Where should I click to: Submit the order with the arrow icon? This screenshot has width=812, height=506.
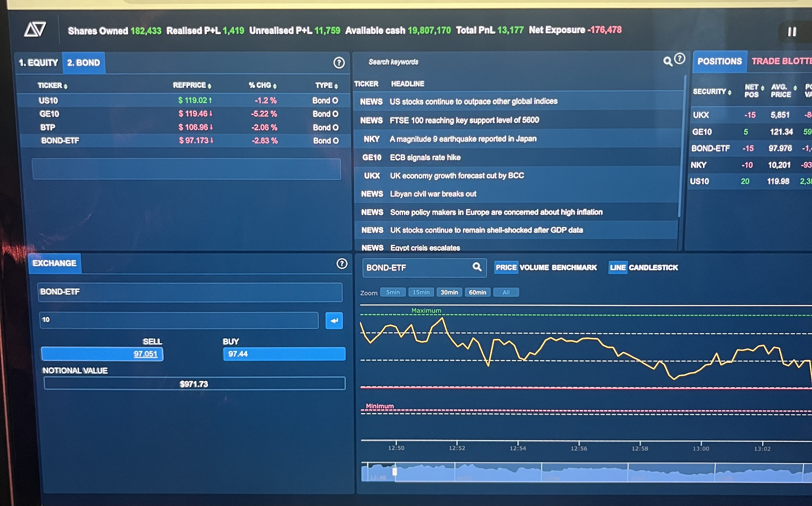click(334, 321)
